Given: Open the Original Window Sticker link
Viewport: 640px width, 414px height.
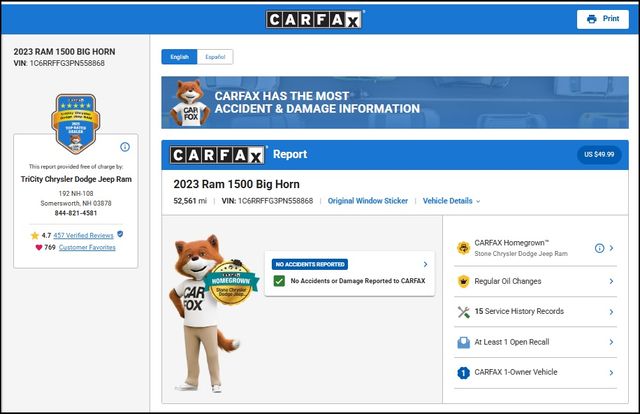Looking at the screenshot, I should [368, 201].
